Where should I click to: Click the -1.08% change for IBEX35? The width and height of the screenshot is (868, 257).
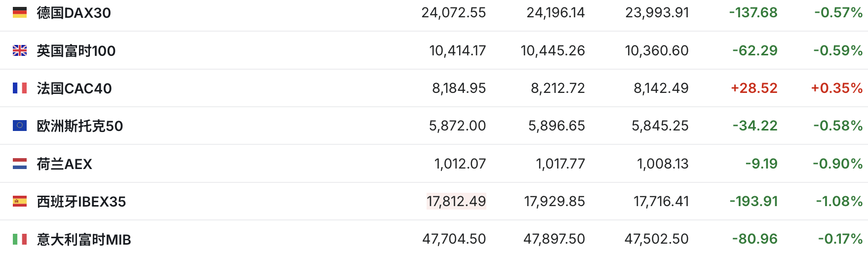point(839,201)
